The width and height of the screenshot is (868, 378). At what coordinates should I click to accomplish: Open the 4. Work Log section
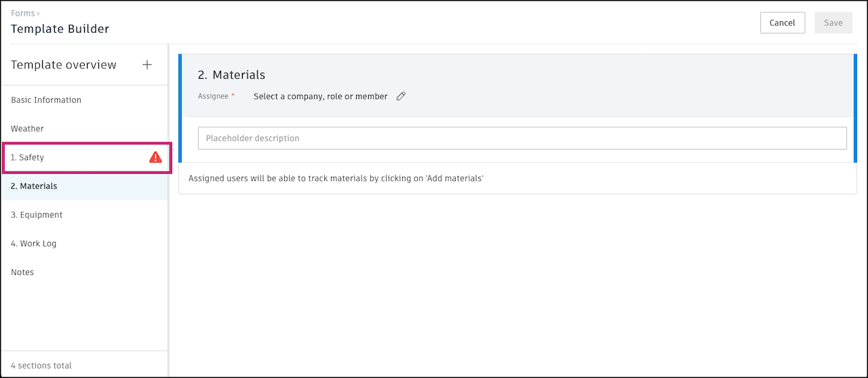(x=34, y=244)
